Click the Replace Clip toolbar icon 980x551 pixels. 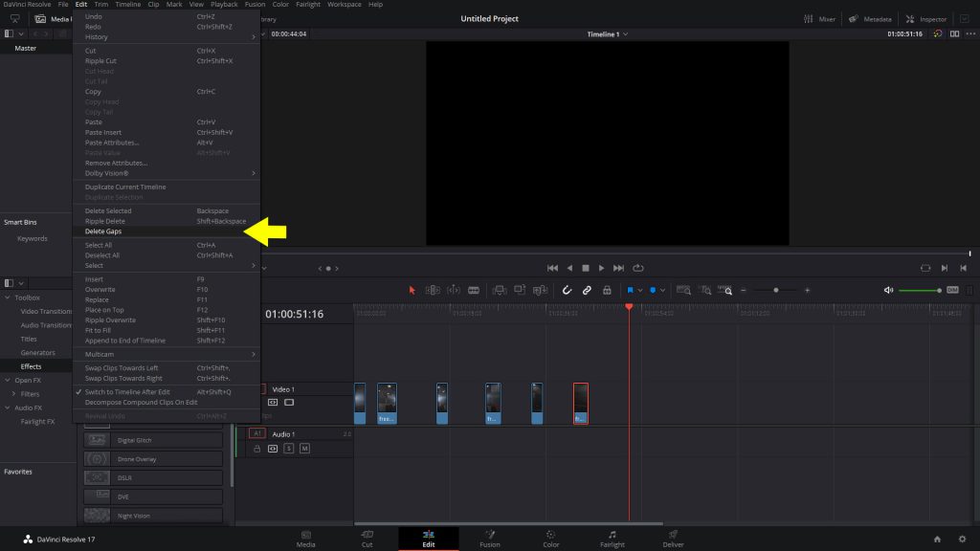coord(541,291)
